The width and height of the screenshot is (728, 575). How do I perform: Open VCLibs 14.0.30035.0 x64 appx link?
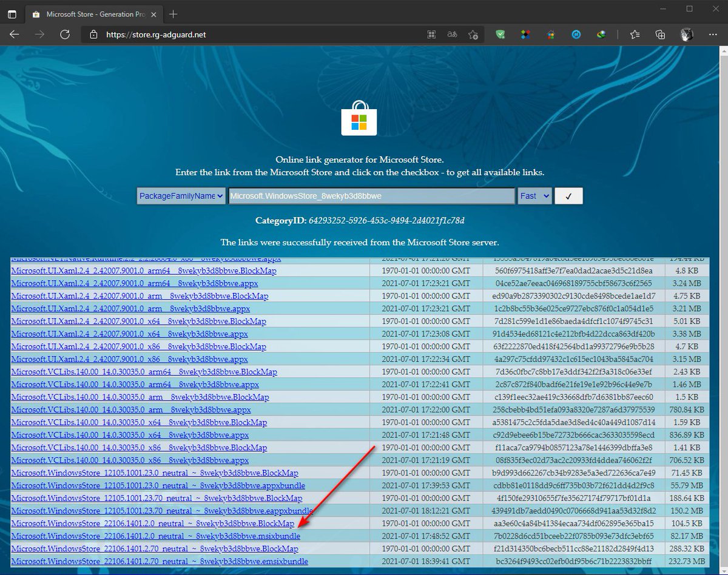[130, 435]
